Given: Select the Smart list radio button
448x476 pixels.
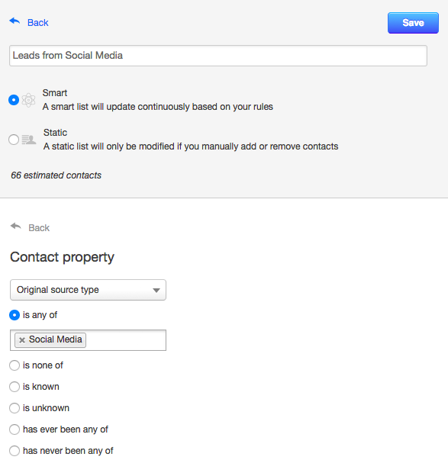Looking at the screenshot, I should (14, 100).
